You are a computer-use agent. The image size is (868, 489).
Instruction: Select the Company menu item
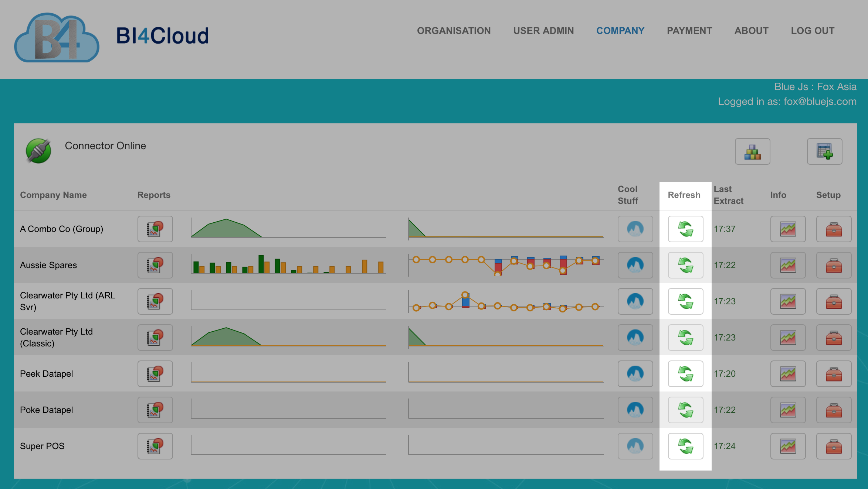620,31
